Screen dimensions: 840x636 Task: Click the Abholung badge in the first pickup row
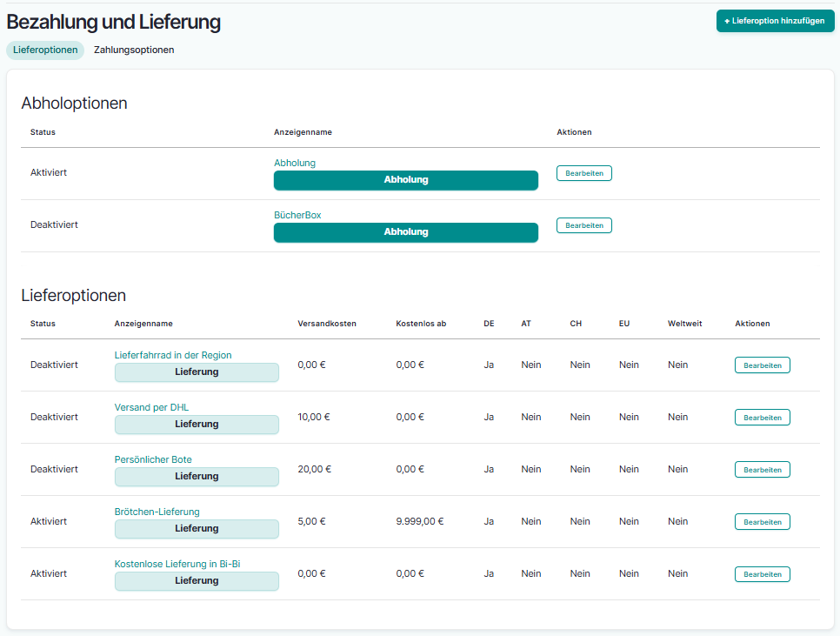(x=406, y=180)
